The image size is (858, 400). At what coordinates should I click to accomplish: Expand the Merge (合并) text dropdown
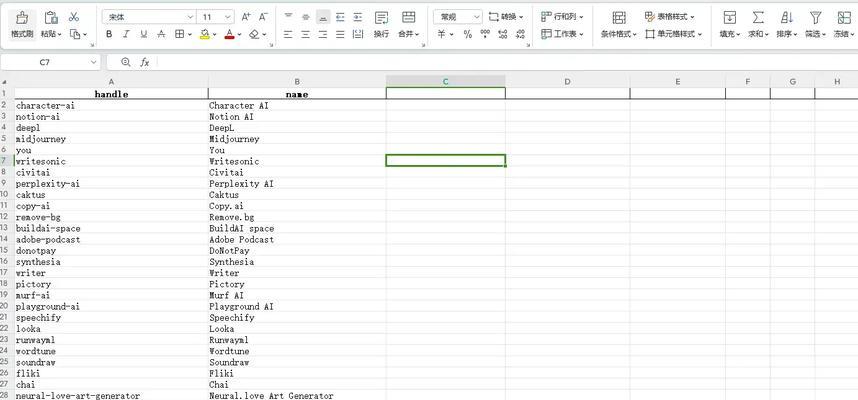point(409,34)
